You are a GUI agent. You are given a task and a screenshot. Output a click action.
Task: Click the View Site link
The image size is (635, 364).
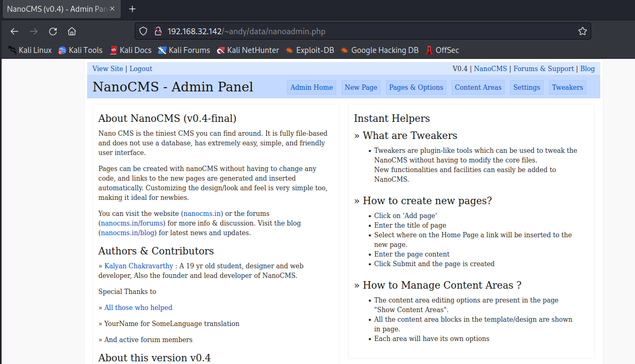coord(108,68)
